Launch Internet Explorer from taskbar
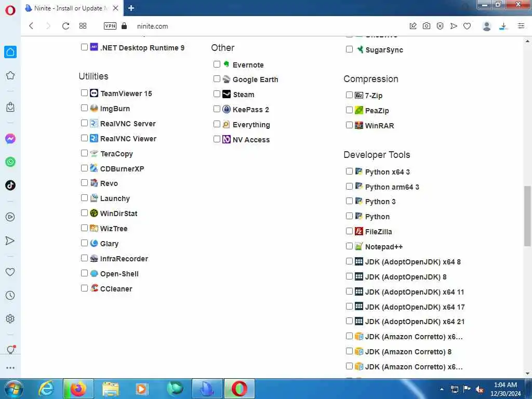 point(46,389)
